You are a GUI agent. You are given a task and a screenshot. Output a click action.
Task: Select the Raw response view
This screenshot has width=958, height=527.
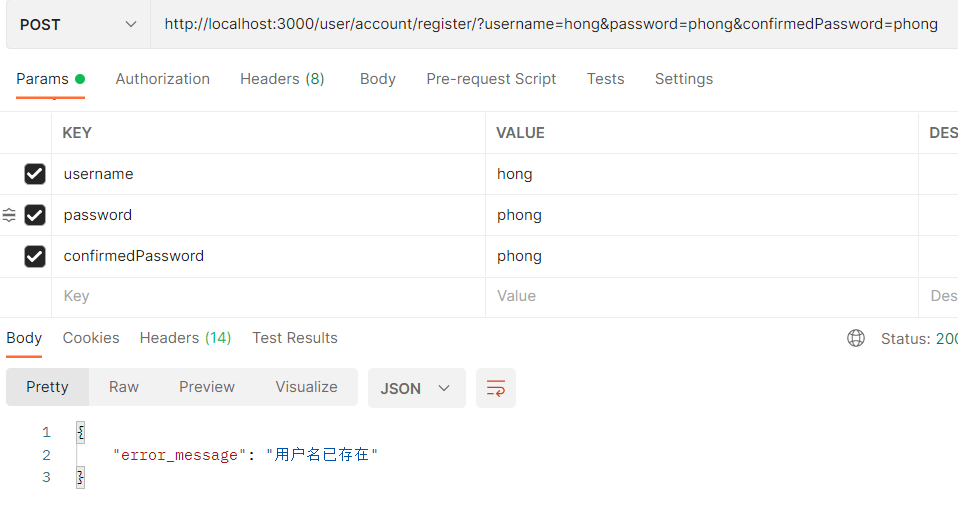tap(124, 387)
